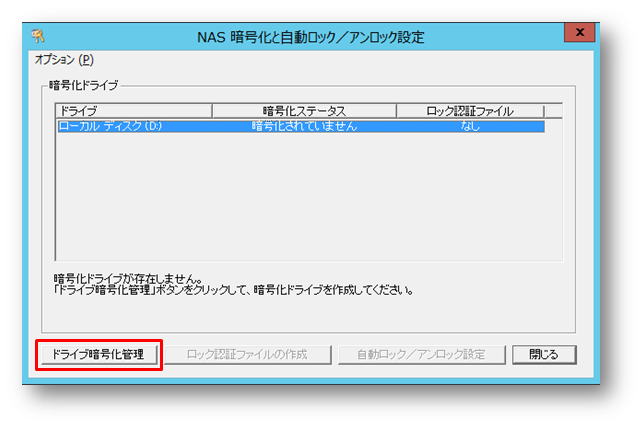642x427 pixels.
Task: Click the ドライブ column header
Action: click(134, 111)
